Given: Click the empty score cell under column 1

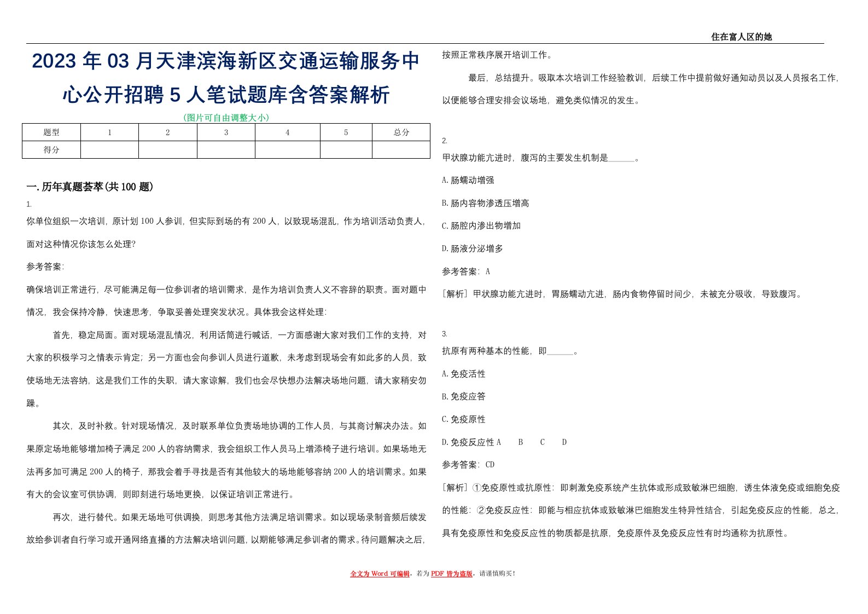Looking at the screenshot, I should (x=109, y=150).
